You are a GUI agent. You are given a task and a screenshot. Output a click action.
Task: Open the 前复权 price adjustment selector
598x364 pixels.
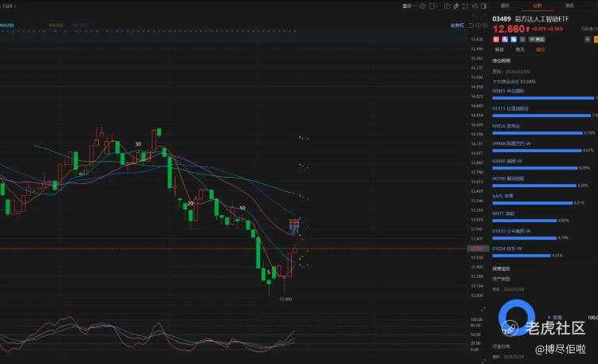pos(457,25)
